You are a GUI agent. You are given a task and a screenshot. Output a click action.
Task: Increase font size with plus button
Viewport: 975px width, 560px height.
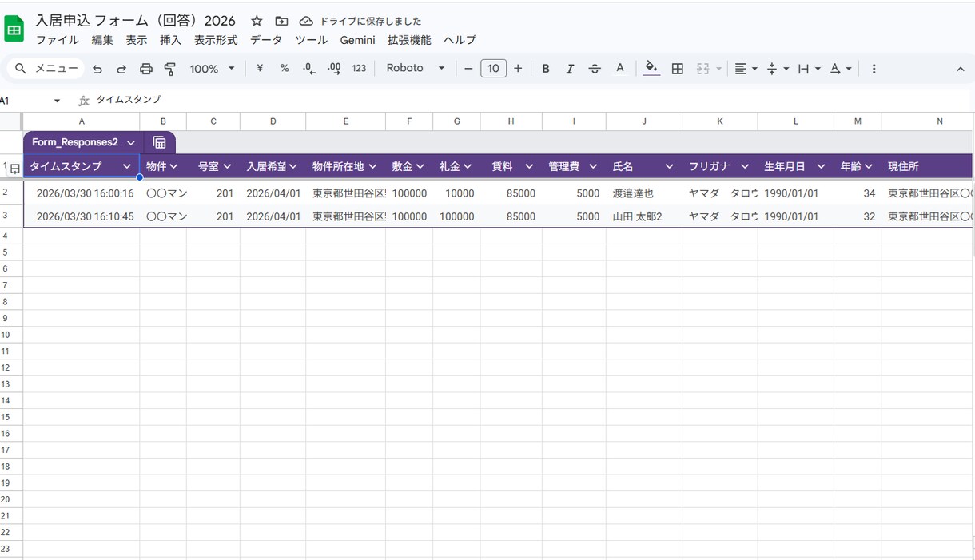[x=518, y=69]
